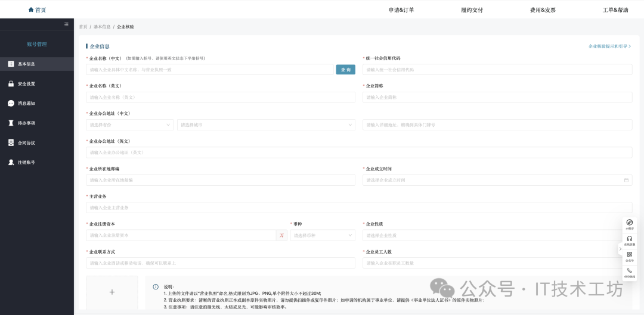Click the 消息通知 chat bubble icon
The image size is (644, 315).
pyautogui.click(x=11, y=104)
